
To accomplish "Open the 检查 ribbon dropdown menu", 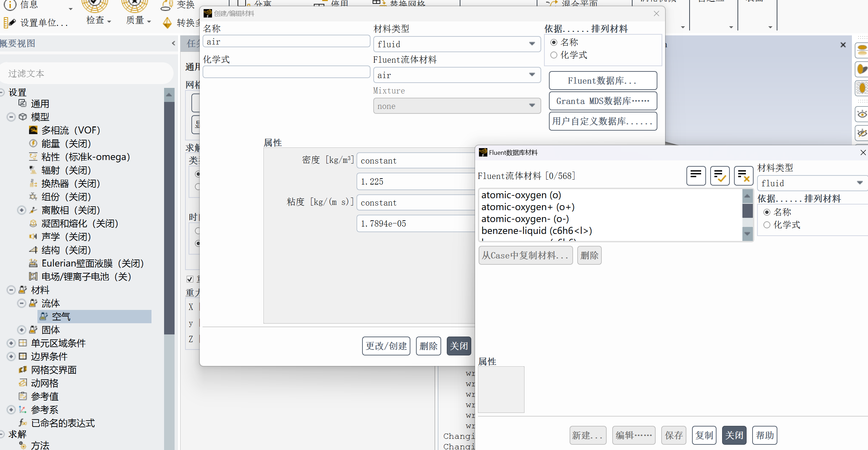I will point(109,22).
